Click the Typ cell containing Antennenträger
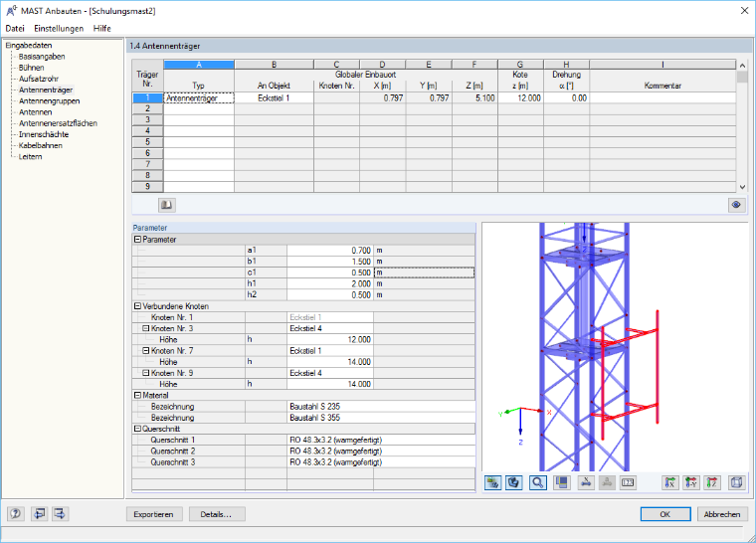 point(199,97)
